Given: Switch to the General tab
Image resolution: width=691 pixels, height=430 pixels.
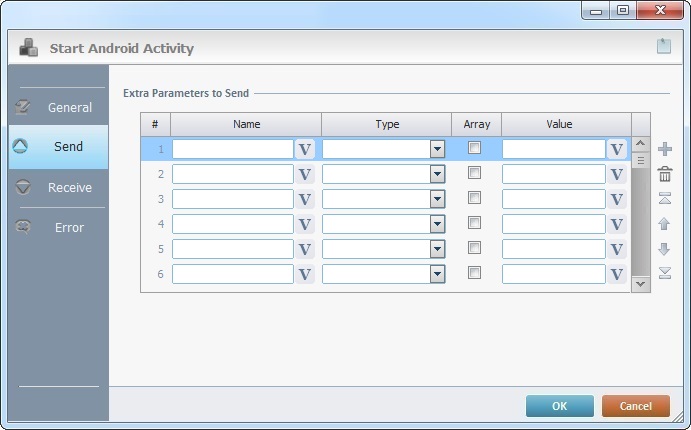Looking at the screenshot, I should tap(58, 107).
